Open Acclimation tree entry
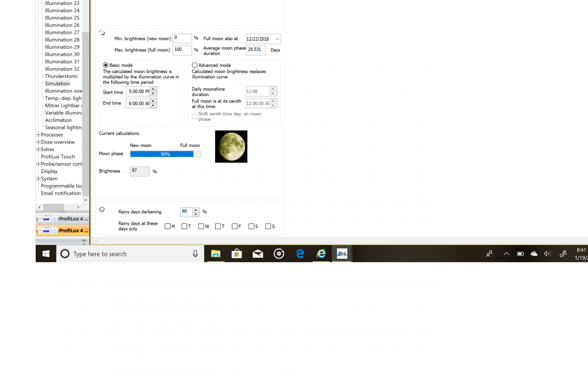The height and width of the screenshot is (392, 588). (58, 120)
